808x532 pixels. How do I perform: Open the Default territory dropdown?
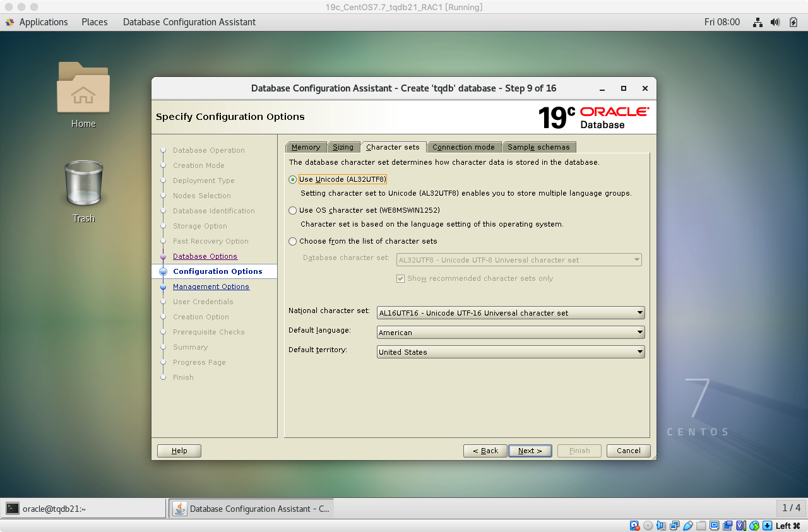(511, 352)
